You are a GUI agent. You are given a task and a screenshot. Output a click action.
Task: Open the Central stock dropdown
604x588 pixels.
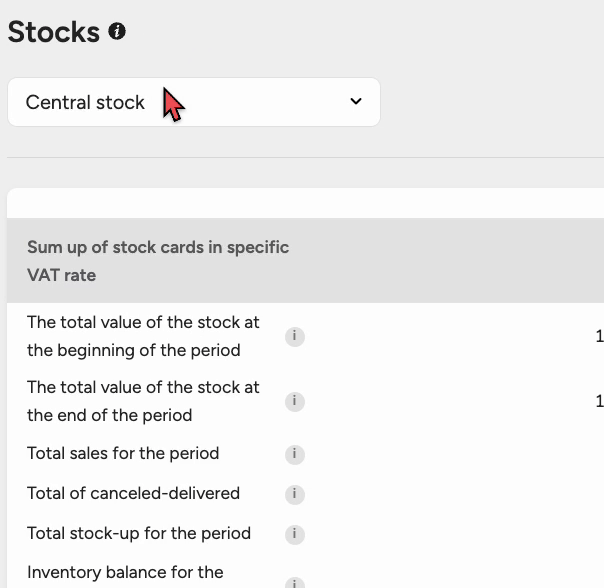(193, 102)
